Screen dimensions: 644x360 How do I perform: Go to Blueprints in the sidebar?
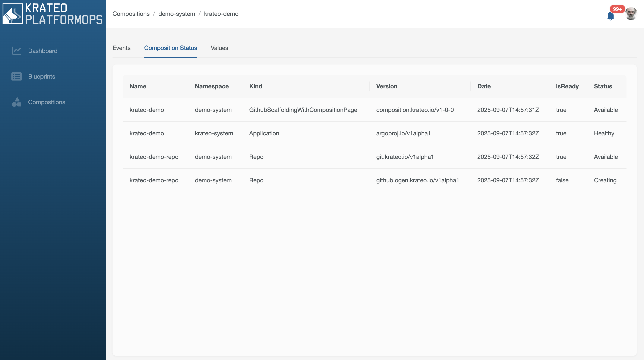pos(42,76)
